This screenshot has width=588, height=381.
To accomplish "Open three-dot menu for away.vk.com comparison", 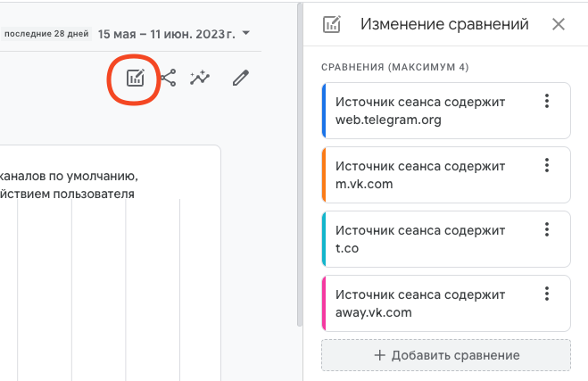I will pos(547,294).
